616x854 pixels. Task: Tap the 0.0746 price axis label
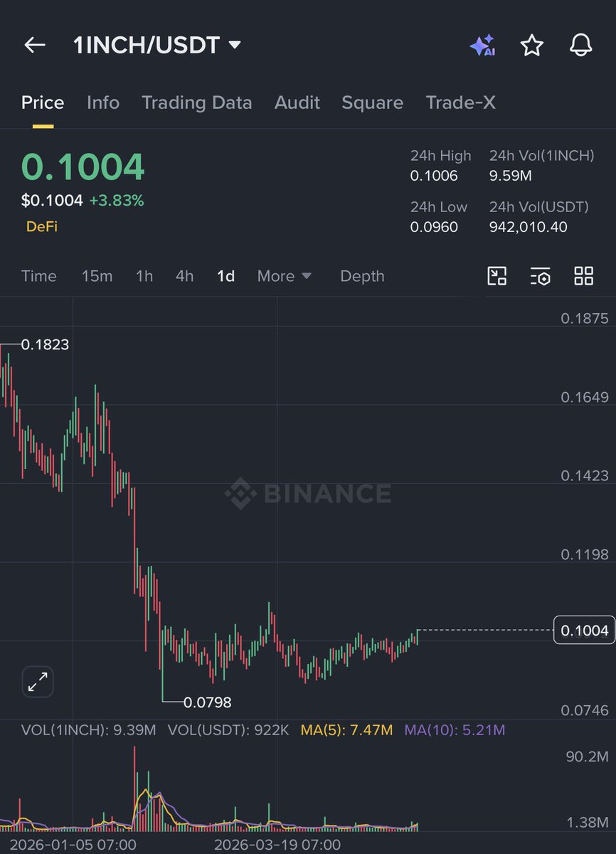pyautogui.click(x=585, y=710)
